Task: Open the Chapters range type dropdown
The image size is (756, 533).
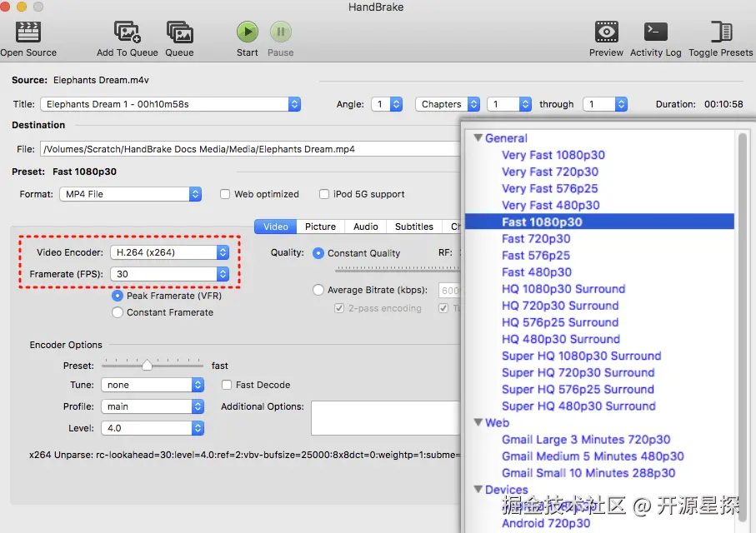Action: tap(448, 104)
